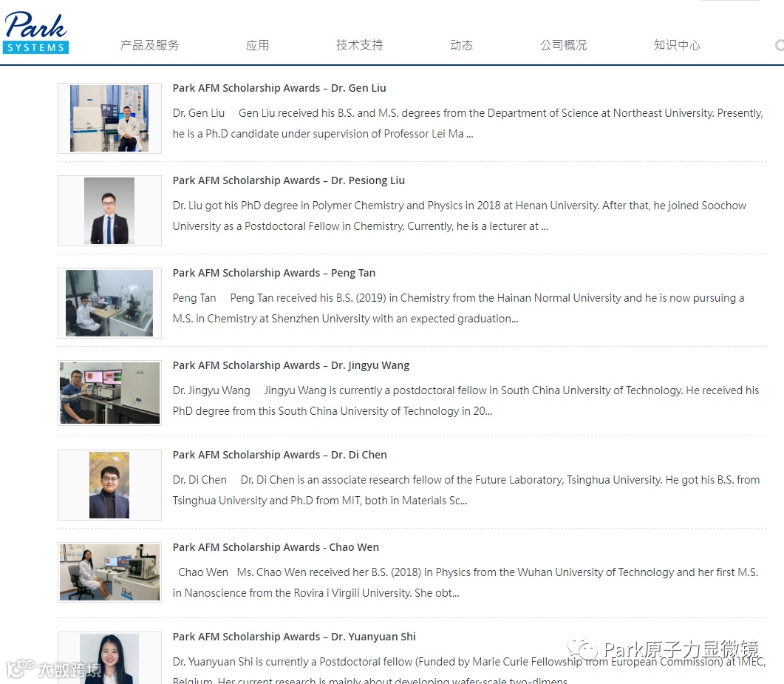
Task: Click Yuanyuan Shi's portrait thumbnail
Action: tap(109, 658)
